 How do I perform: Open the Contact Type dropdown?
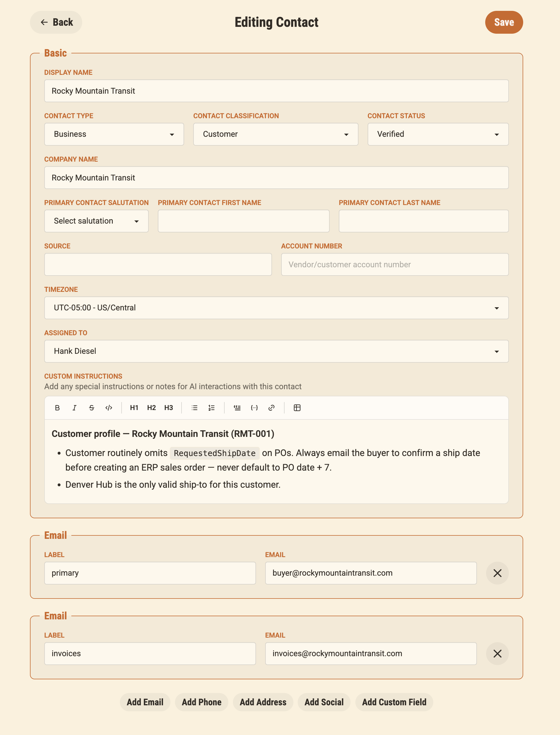click(114, 134)
